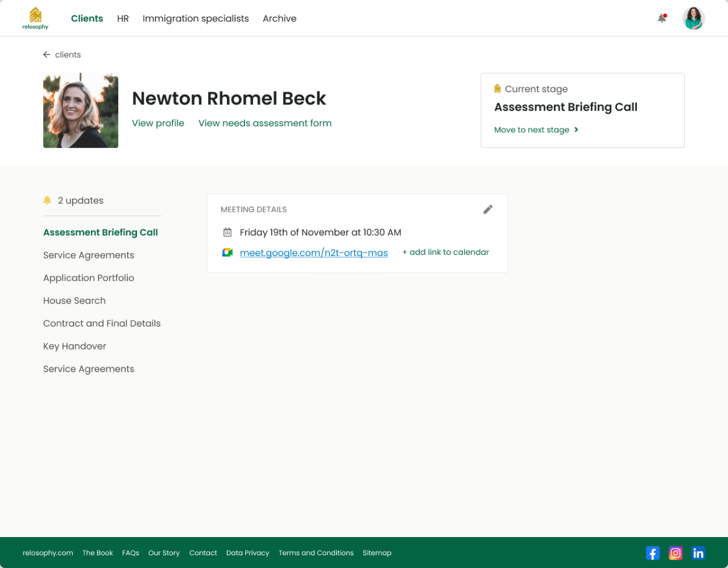Viewport: 728px width, 568px height.
Task: Open Contract and Final Details stage
Action: tap(102, 323)
